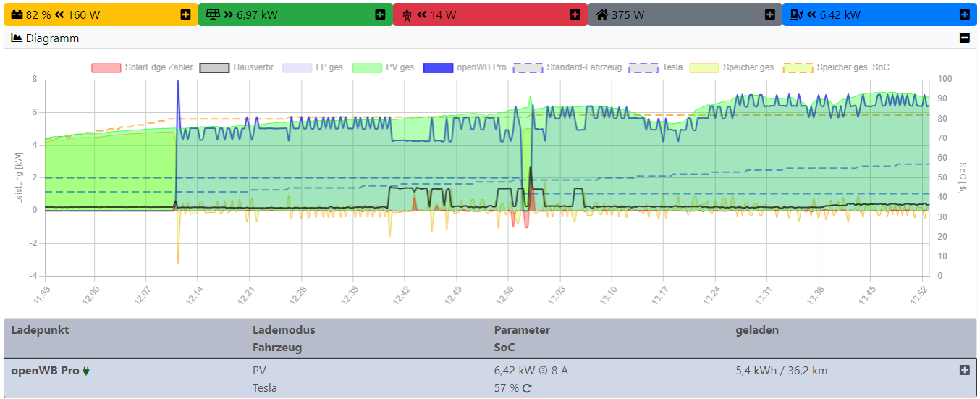Click the battery icon in yellow card
This screenshot has width=980, height=399.
tap(16, 14)
